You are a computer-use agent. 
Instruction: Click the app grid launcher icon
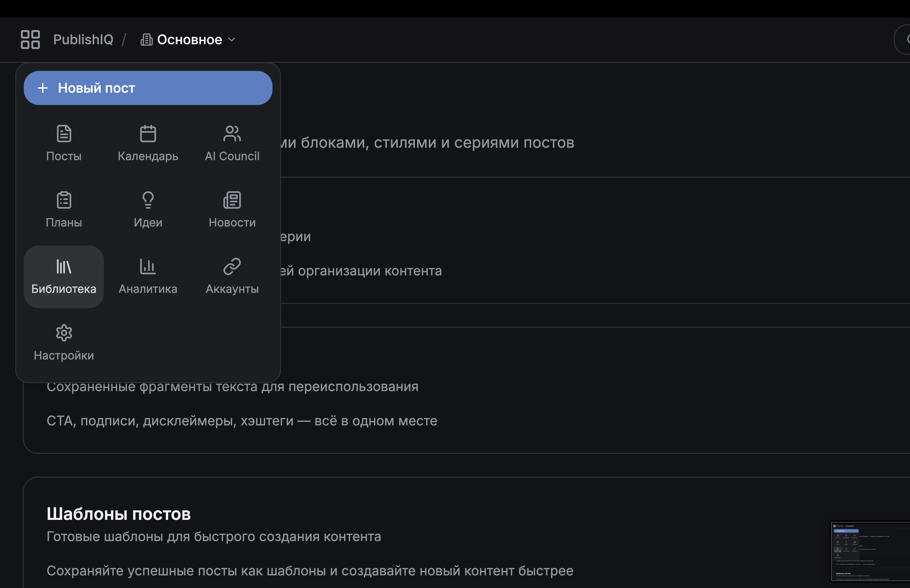30,40
